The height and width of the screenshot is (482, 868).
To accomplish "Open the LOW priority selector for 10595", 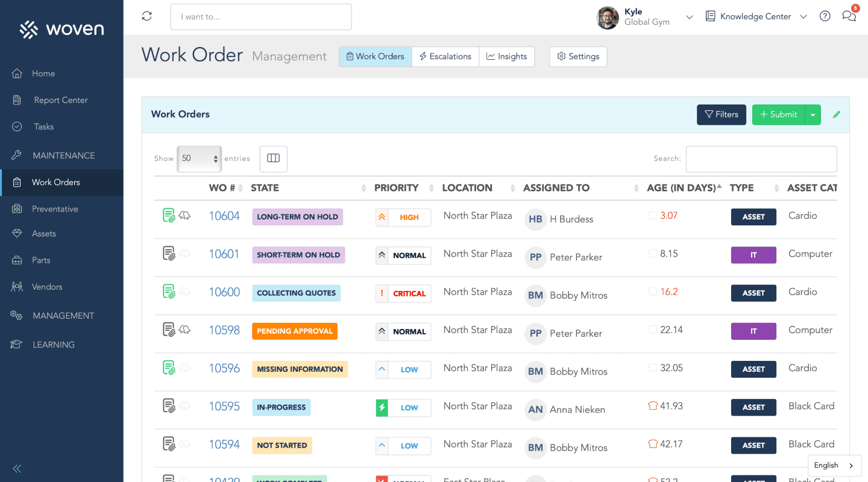I will [403, 408].
